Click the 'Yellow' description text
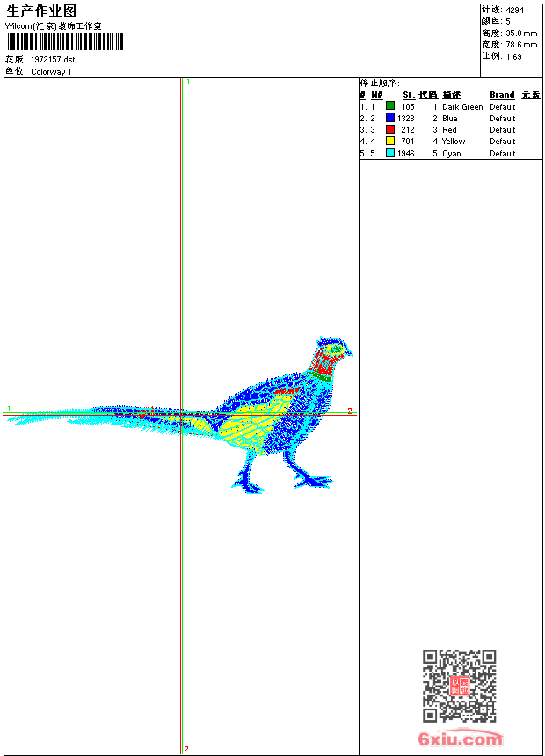The height and width of the screenshot is (756, 545). point(454,142)
